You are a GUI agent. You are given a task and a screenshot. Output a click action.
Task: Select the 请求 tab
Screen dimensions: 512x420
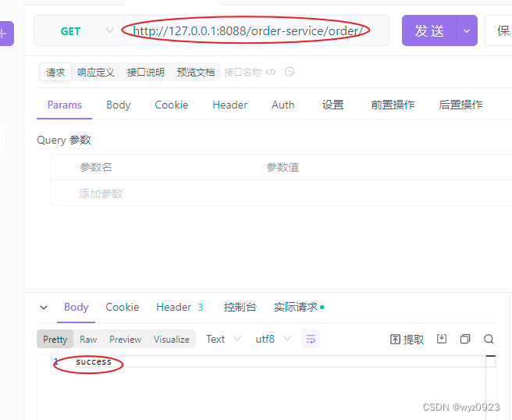click(x=55, y=72)
